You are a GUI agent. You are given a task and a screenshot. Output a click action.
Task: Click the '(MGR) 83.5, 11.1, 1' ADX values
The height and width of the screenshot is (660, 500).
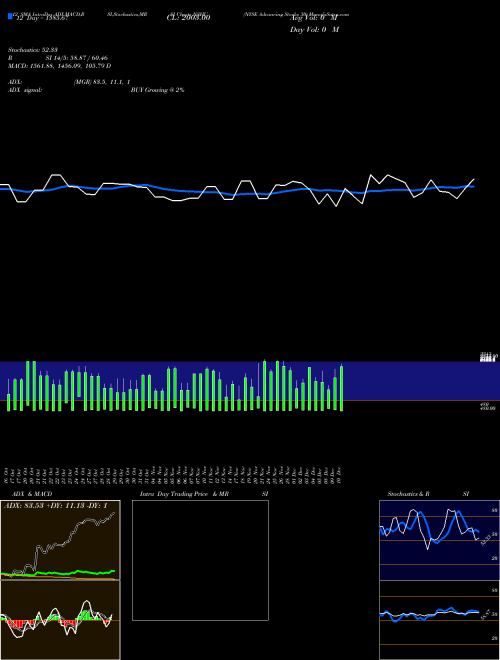[102, 82]
